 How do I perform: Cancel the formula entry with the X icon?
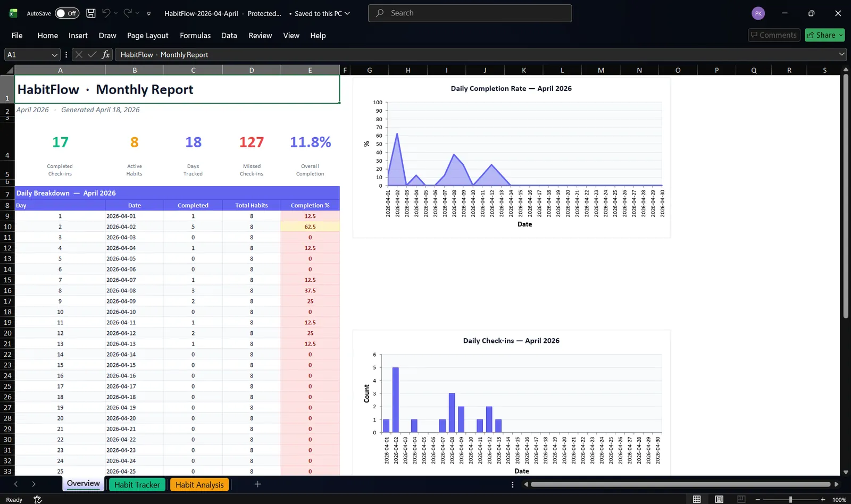79,54
